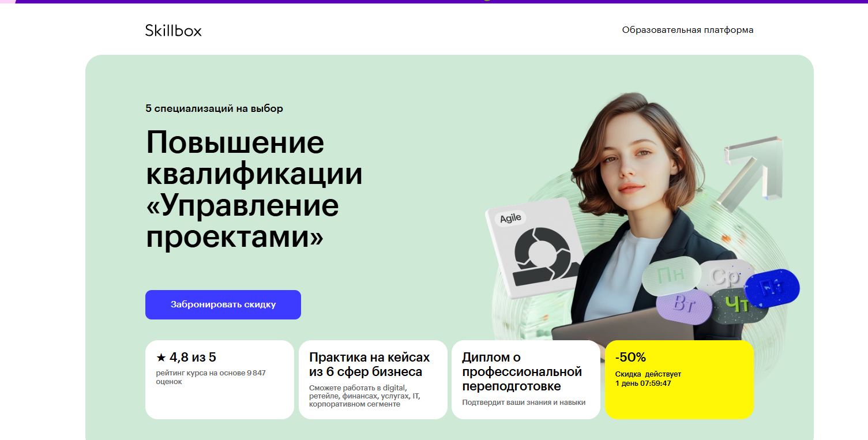Click Забронировать скидку button
868x440 pixels.
pos(223,304)
